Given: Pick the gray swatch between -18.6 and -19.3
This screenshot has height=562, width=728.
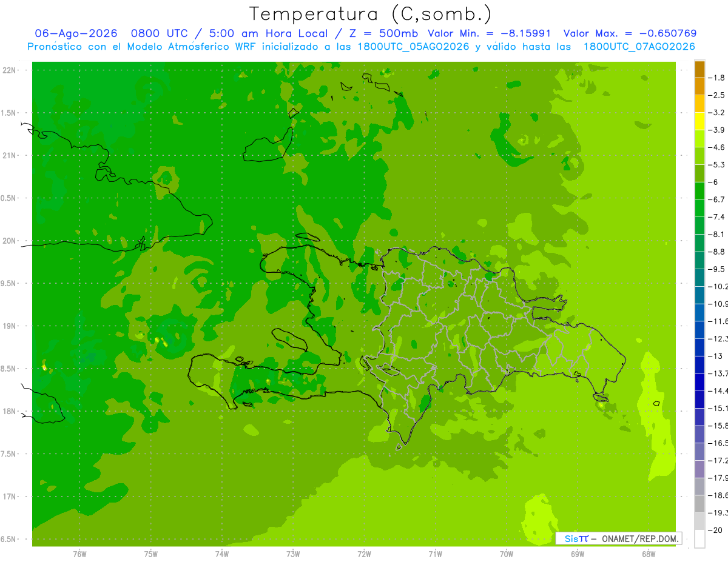Looking at the screenshot, I should tap(699, 504).
